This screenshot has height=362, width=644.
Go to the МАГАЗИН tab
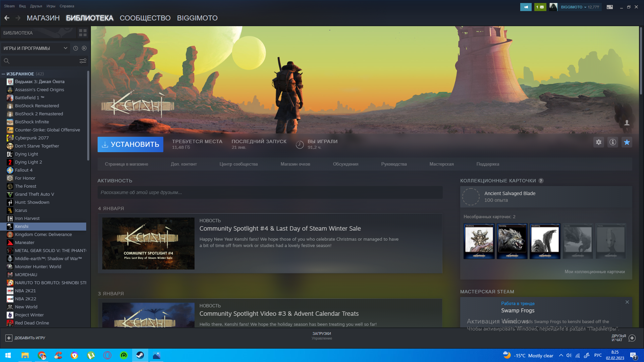pyautogui.click(x=43, y=18)
